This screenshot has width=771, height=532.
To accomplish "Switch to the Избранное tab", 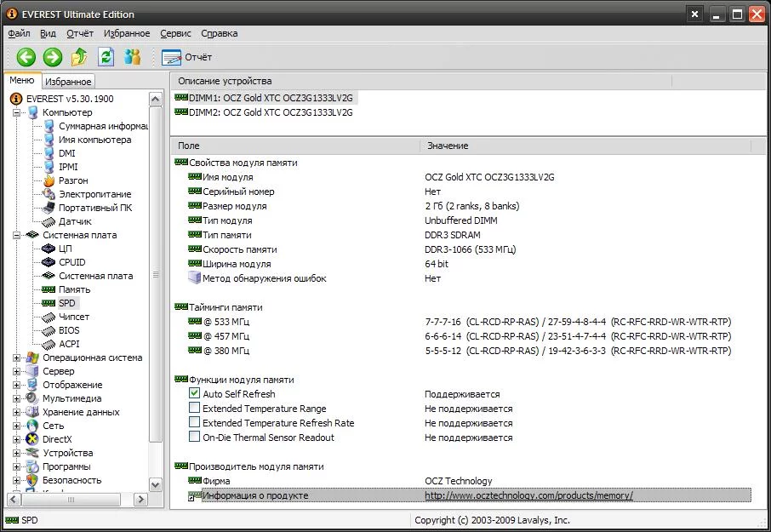I will (x=68, y=82).
